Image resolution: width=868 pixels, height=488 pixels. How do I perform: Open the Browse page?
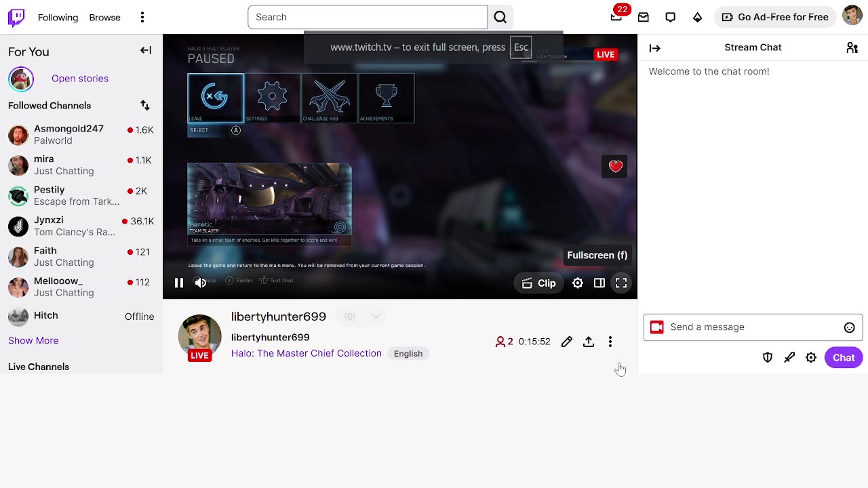click(x=104, y=17)
